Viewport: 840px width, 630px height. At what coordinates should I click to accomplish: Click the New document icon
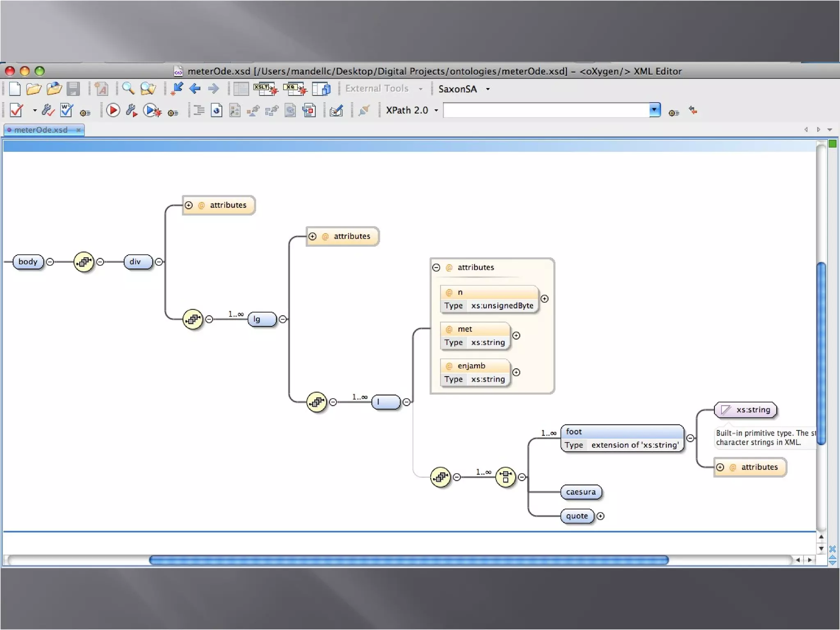coord(15,89)
